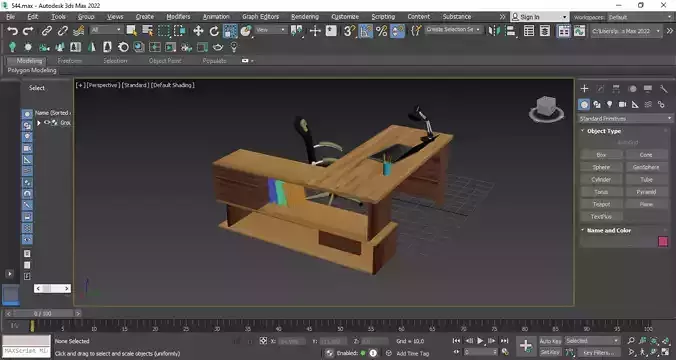
Task: Toggle 3D Snaps button
Action: [349, 31]
